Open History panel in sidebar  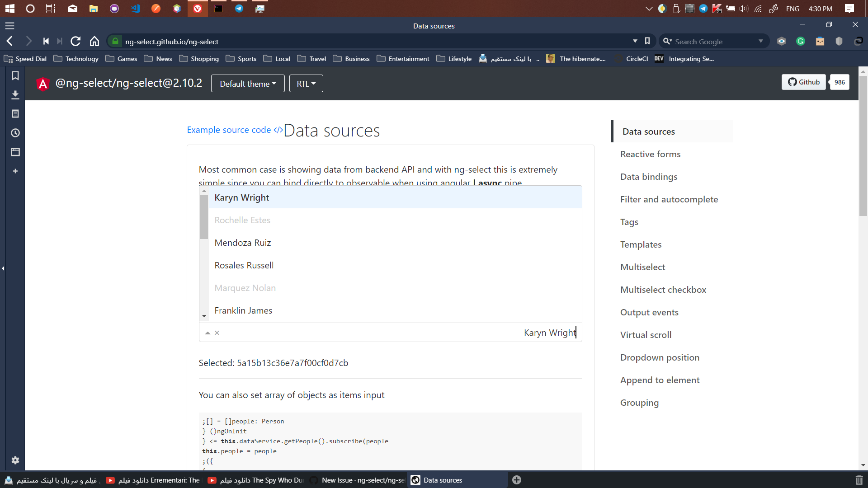[15, 133]
